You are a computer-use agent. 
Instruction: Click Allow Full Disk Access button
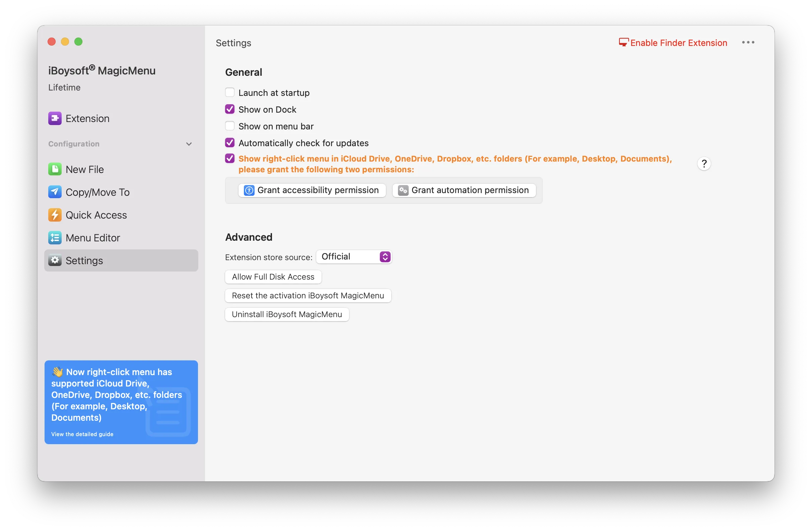point(273,276)
